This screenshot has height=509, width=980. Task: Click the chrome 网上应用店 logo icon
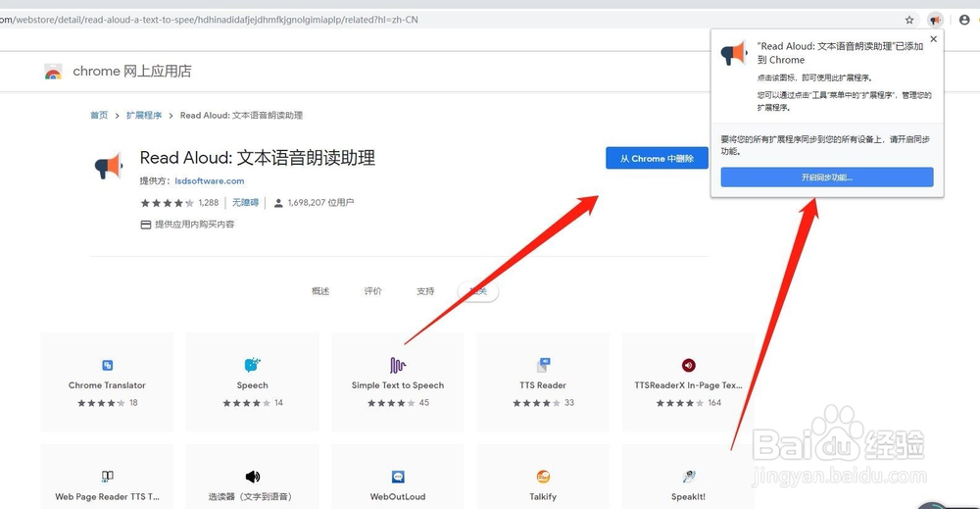tap(53, 73)
